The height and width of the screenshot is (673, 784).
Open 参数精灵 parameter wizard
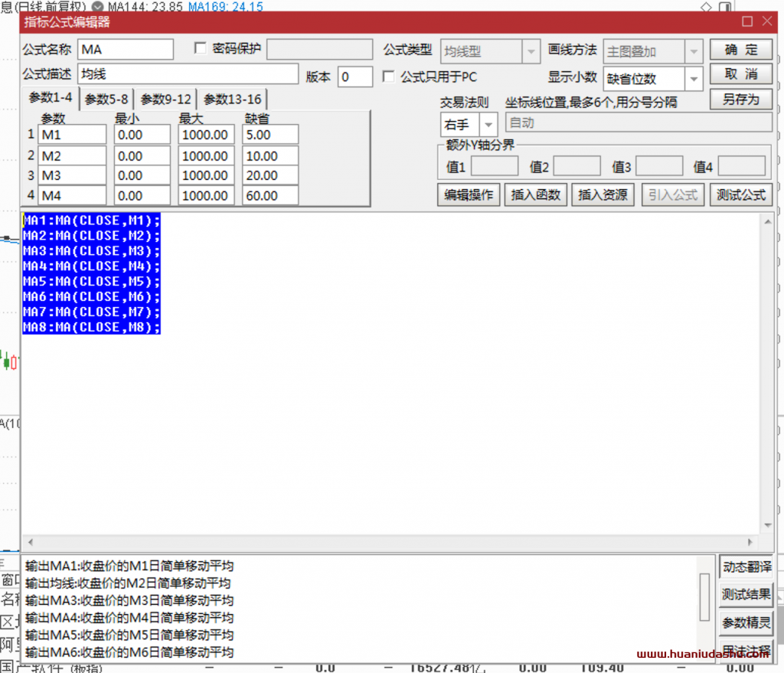coord(746,623)
